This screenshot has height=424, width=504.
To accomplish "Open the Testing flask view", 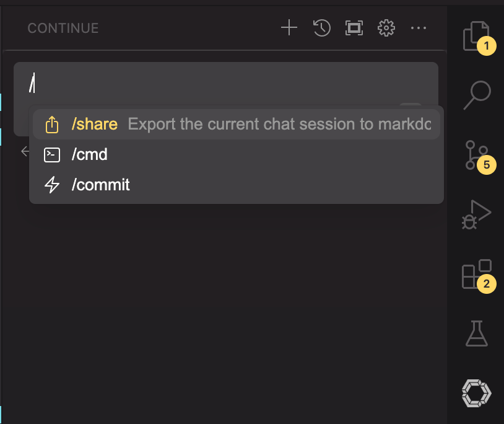I will (476, 333).
